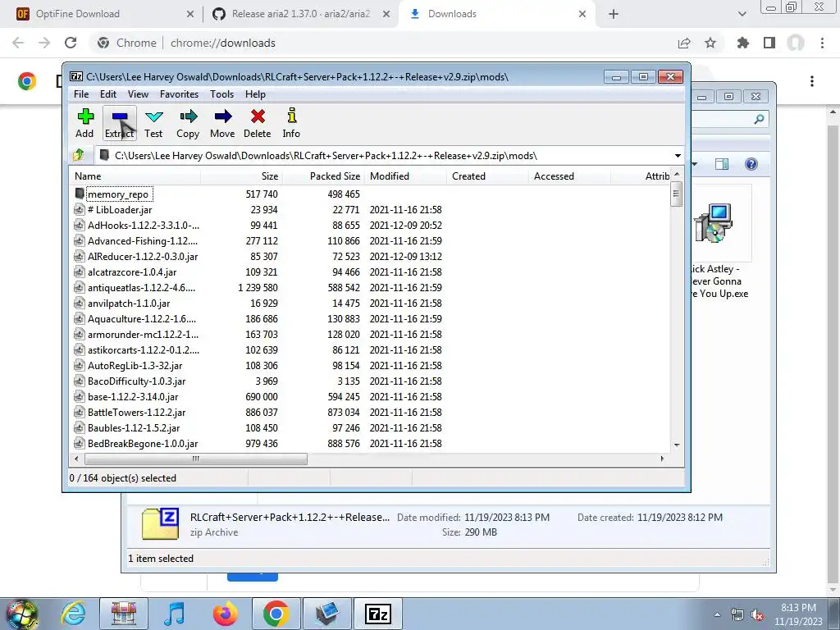Open a new Chrome tab
The height and width of the screenshot is (630, 840).
click(x=614, y=14)
